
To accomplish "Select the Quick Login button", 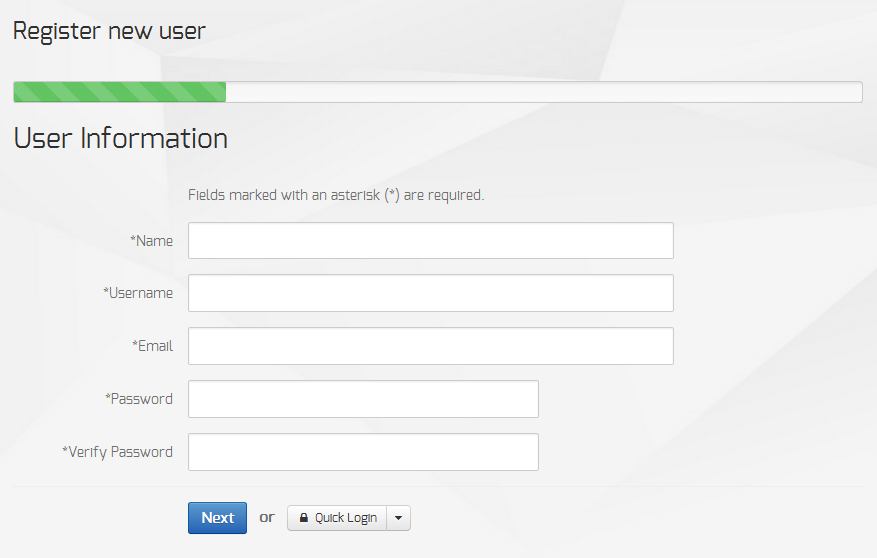I will (x=337, y=518).
